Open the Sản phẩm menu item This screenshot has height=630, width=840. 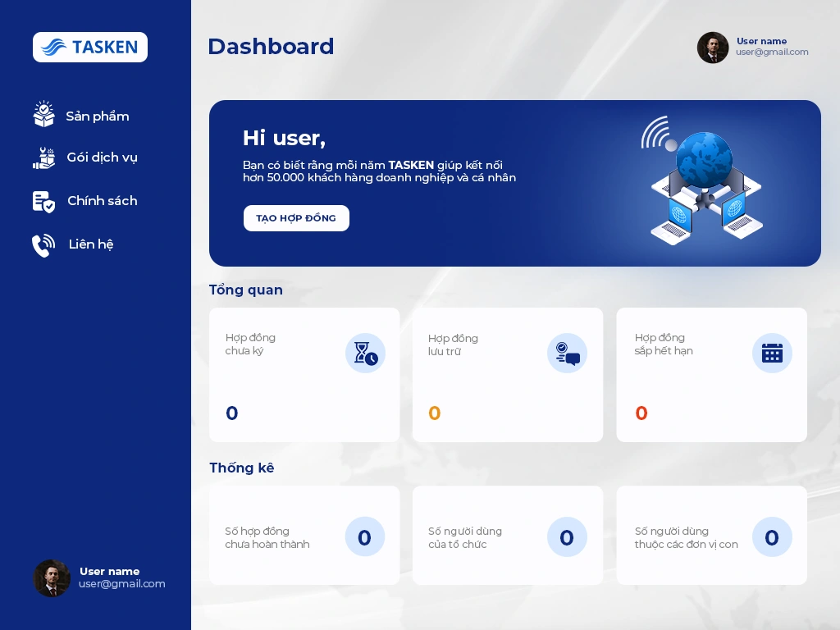98,116
